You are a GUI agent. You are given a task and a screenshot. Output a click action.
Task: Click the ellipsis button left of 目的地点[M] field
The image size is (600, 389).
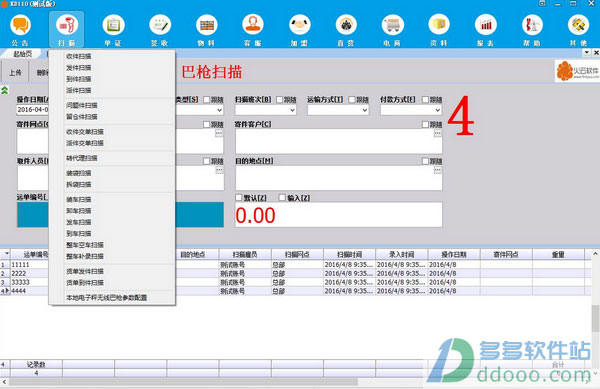click(x=219, y=170)
